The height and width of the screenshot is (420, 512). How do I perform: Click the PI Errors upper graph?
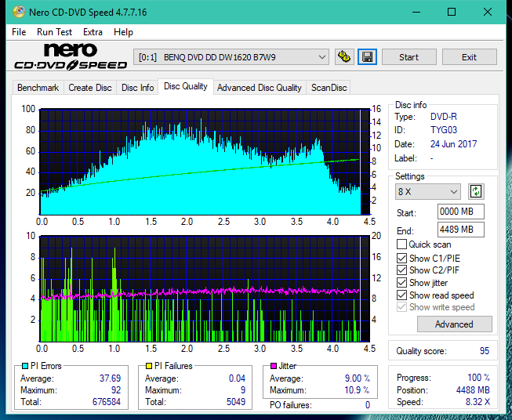[205, 162]
